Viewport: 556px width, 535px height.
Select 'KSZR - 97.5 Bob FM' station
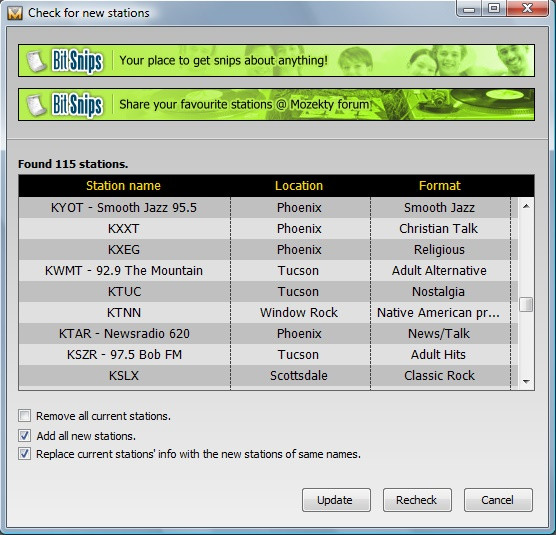coord(268,355)
